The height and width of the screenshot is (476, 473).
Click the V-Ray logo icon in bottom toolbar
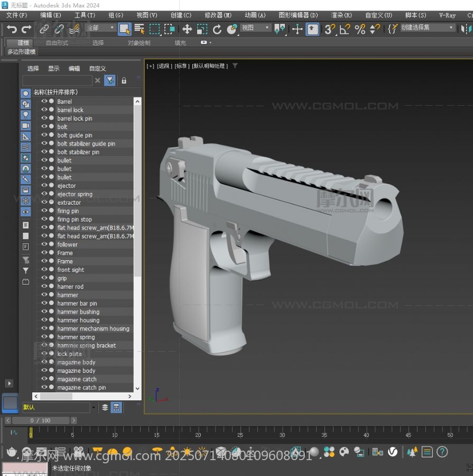[x=393, y=452]
